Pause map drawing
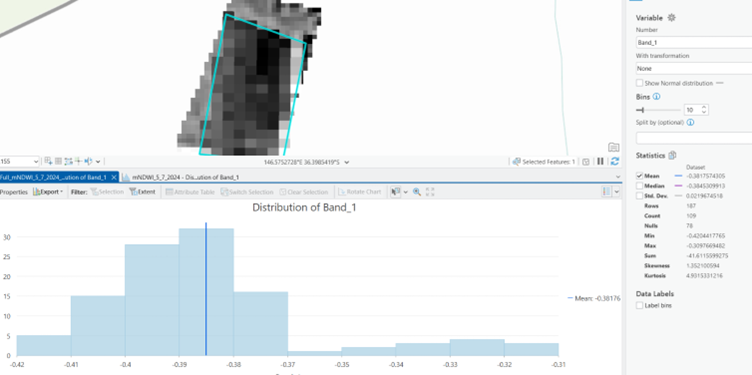752x375 pixels. (600, 162)
